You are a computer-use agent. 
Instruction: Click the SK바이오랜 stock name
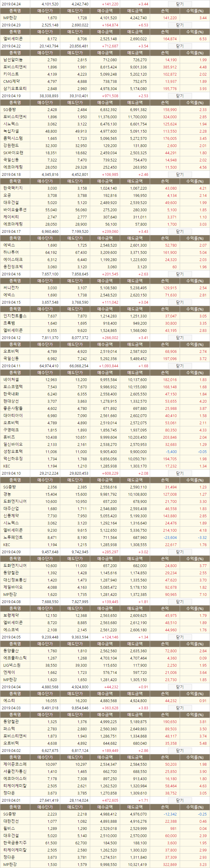(x=13, y=153)
